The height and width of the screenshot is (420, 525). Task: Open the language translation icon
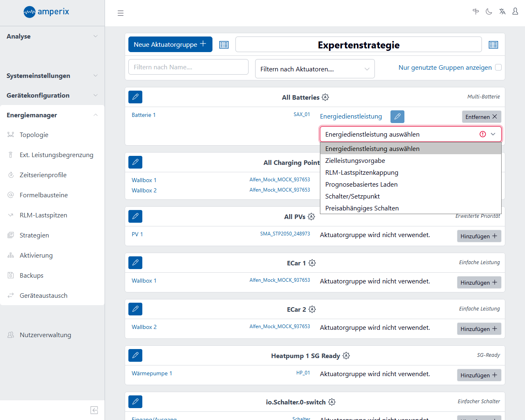(x=502, y=11)
